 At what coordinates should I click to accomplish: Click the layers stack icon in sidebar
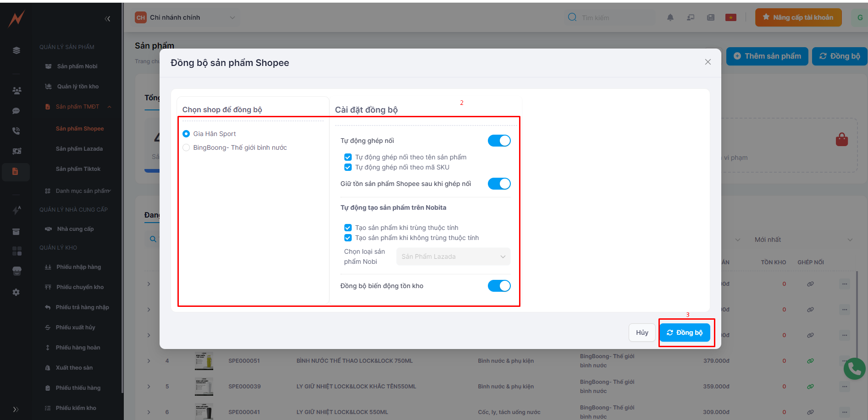tap(17, 50)
